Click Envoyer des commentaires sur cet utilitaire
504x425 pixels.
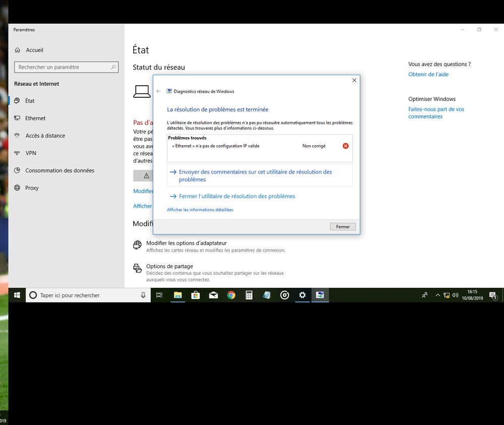tap(260, 176)
